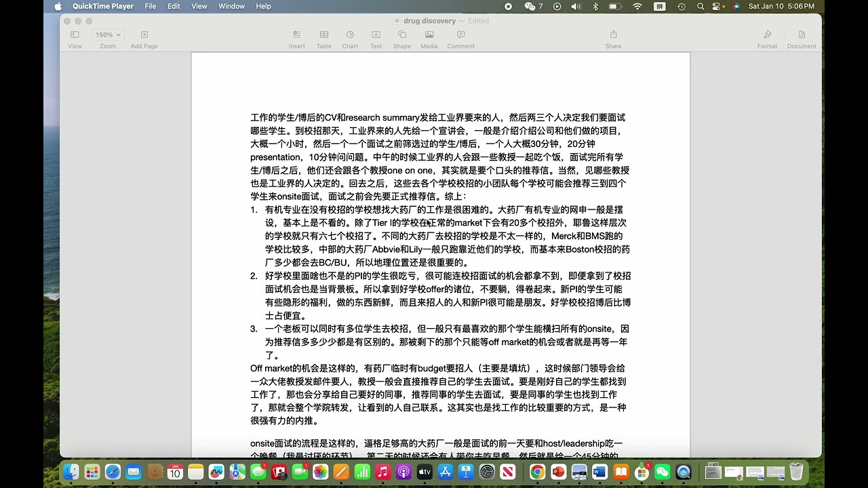This screenshot has width=868, height=488.
Task: Open Spotlight search
Action: click(x=701, y=6)
